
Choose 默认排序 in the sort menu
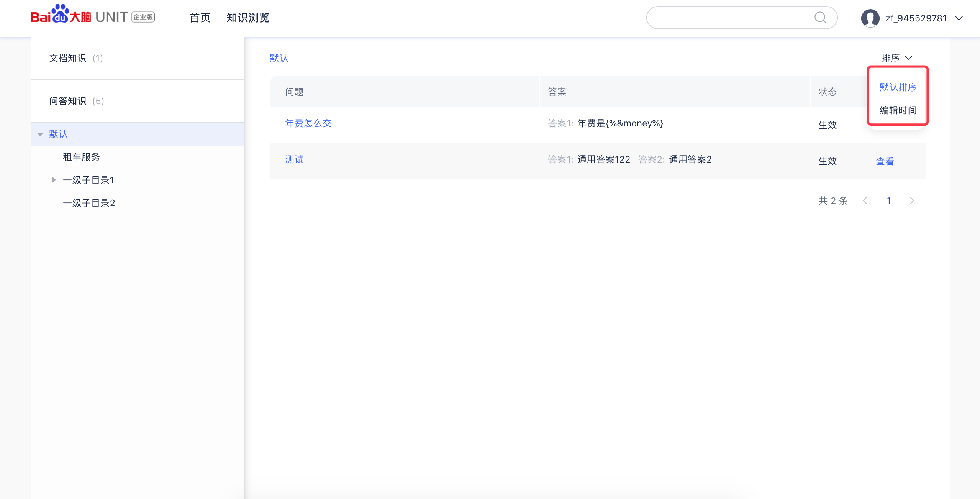click(x=898, y=87)
